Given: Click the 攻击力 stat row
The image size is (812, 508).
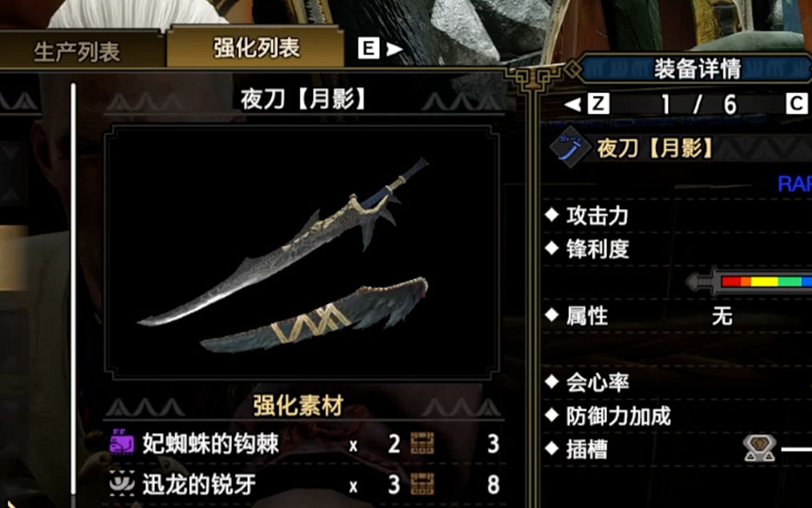Looking at the screenshot, I should pyautogui.click(x=678, y=216).
